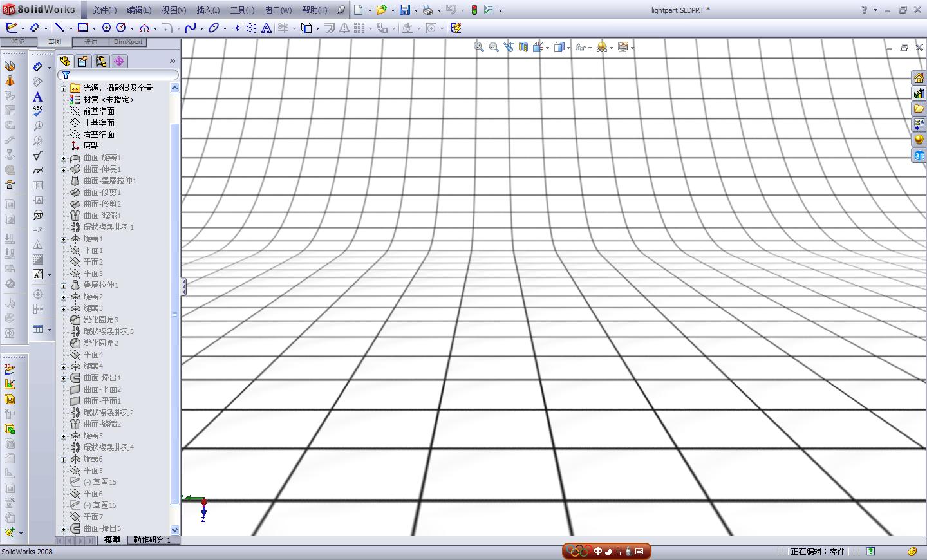
Task: Switch to the 评估 tab
Action: [x=91, y=42]
